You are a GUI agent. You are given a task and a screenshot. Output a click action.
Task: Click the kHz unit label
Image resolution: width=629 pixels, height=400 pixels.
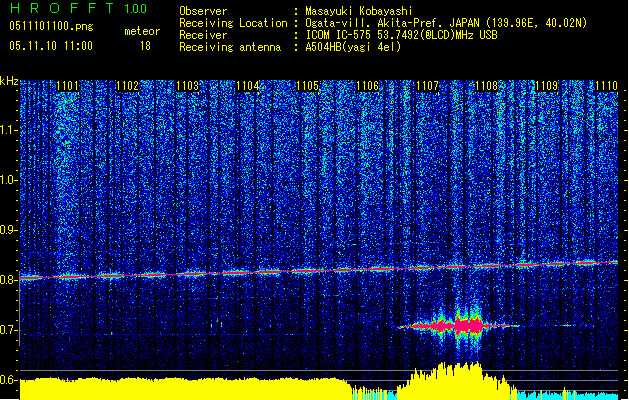9,81
